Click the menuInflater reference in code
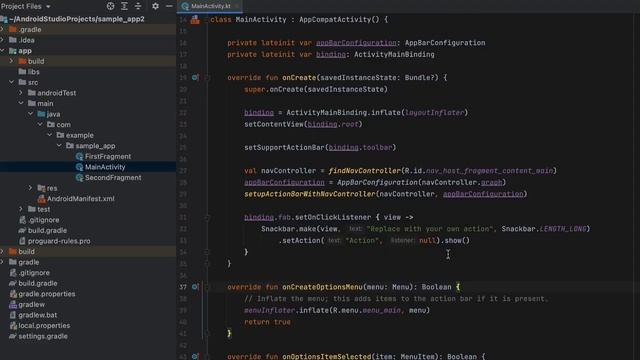This screenshot has width=640, height=360. (269, 310)
